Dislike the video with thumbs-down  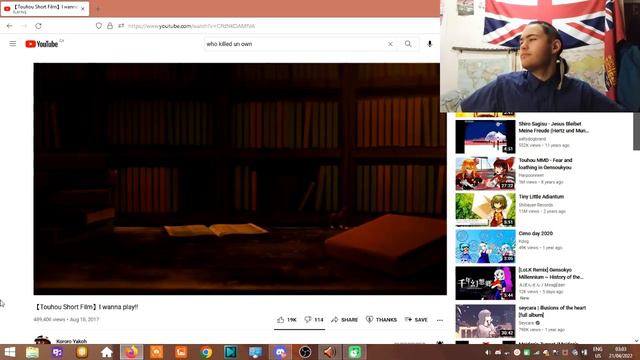(x=314, y=320)
